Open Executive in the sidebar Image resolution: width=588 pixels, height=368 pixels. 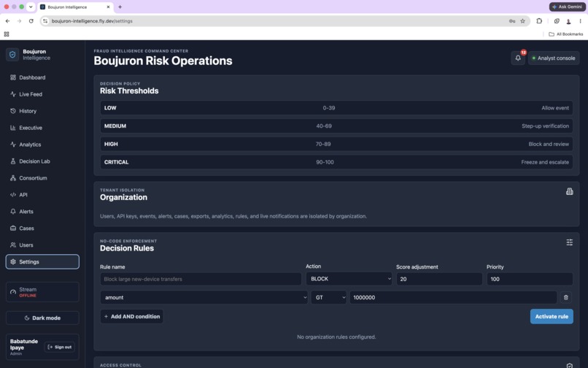pyautogui.click(x=42, y=128)
